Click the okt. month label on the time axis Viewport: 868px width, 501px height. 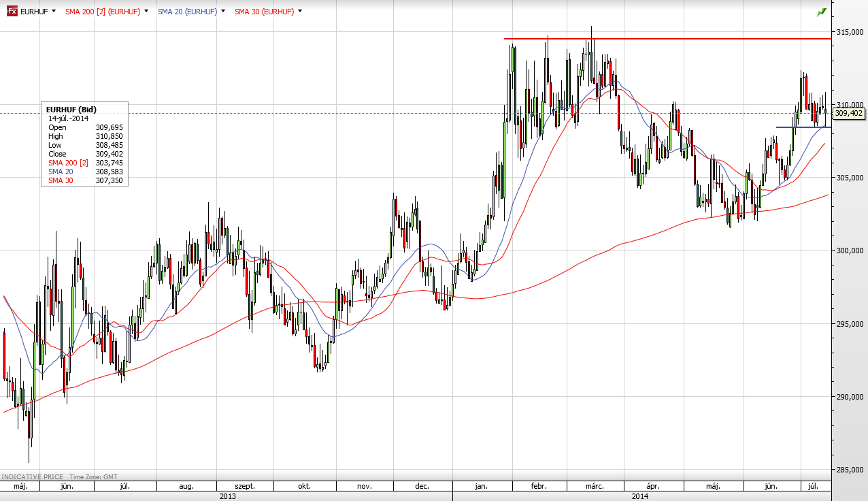304,487
